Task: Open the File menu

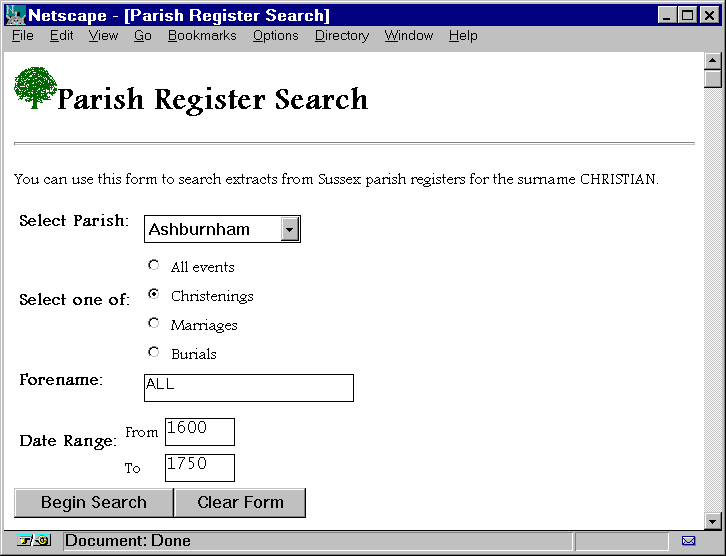Action: (23, 36)
